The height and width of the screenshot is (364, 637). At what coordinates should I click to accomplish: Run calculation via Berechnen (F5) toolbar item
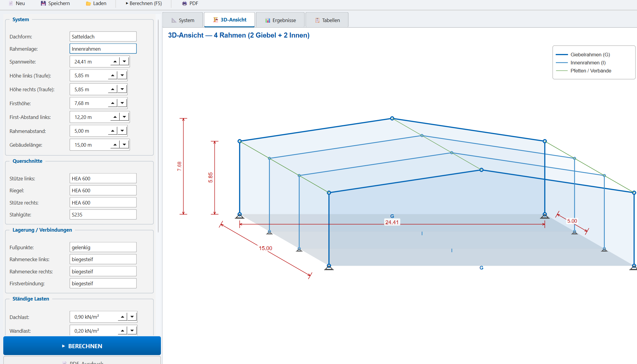[144, 4]
